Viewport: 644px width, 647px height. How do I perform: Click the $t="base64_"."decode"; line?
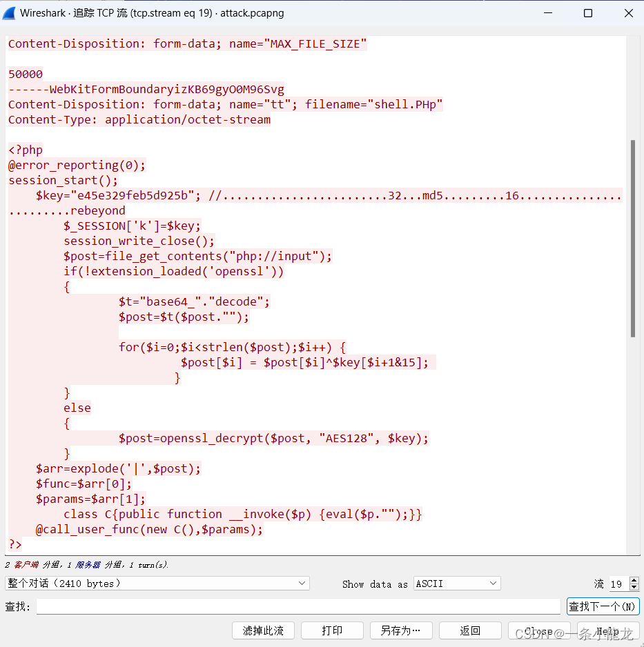click(x=194, y=301)
